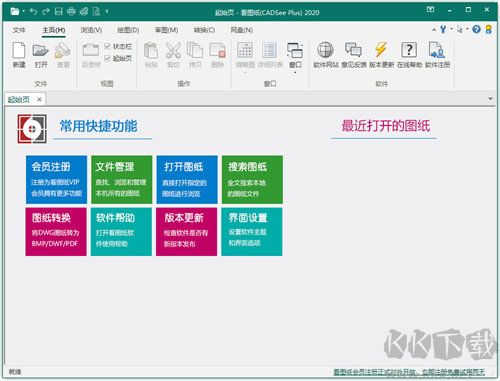Switch to the 审图(M) ribbon tab
Screen dimensions: 500x381
[166, 30]
